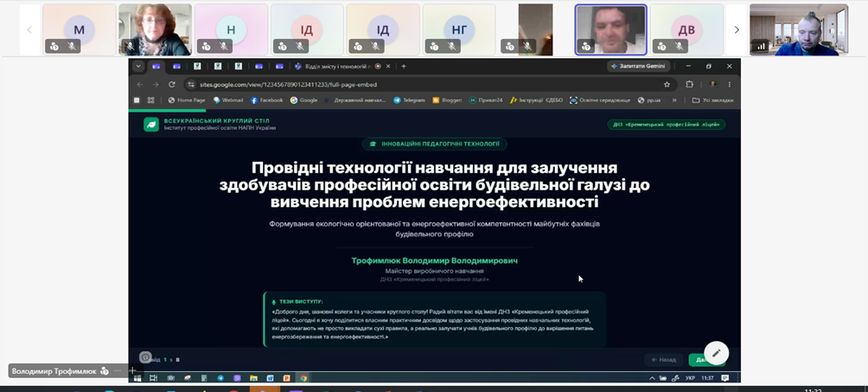Show next participants with right chevron
868x392 pixels.
(737, 30)
